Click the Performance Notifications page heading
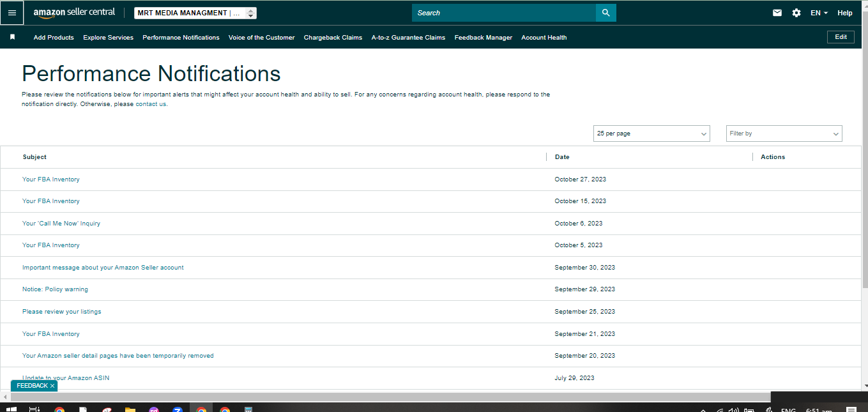The height and width of the screenshot is (412, 868). tap(151, 73)
